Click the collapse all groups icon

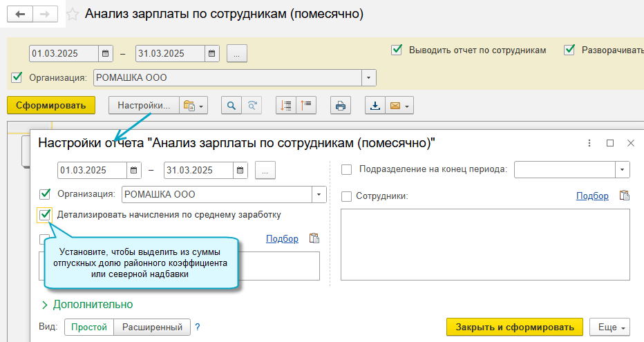pyautogui.click(x=305, y=106)
